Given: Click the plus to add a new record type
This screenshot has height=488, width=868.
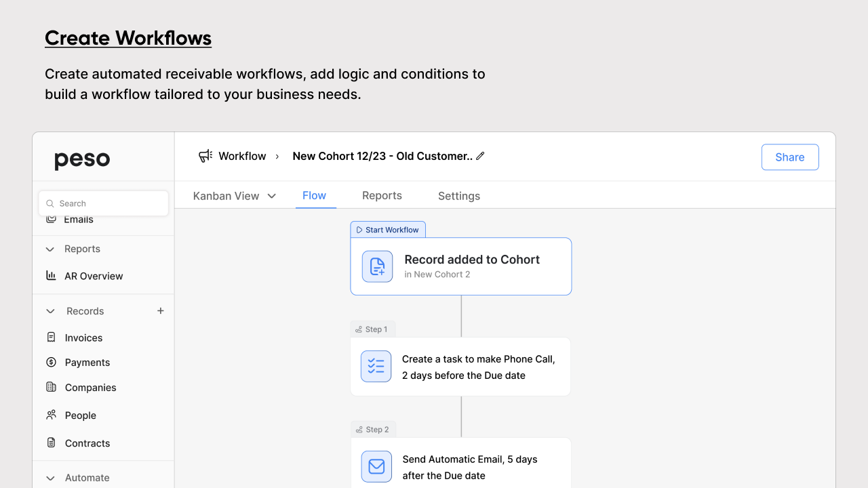Looking at the screenshot, I should [x=160, y=310].
